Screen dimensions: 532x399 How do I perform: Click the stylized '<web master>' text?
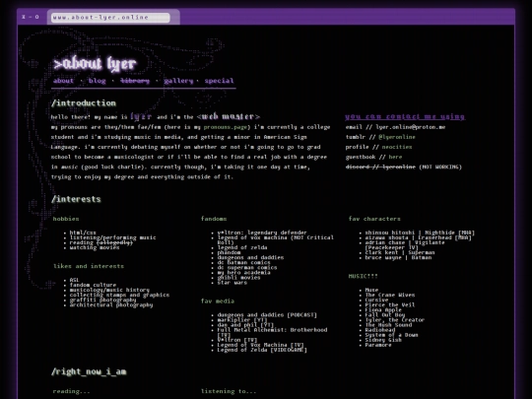229,116
